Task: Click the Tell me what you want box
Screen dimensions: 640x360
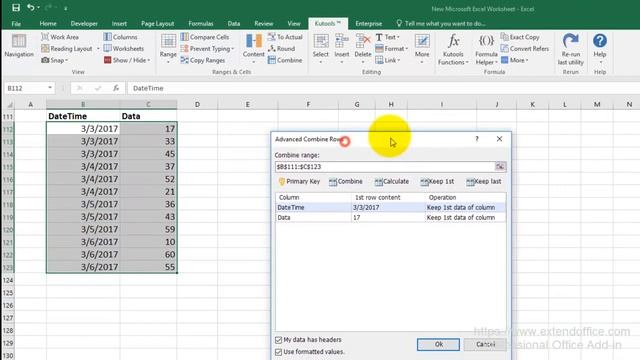Action: [x=441, y=24]
